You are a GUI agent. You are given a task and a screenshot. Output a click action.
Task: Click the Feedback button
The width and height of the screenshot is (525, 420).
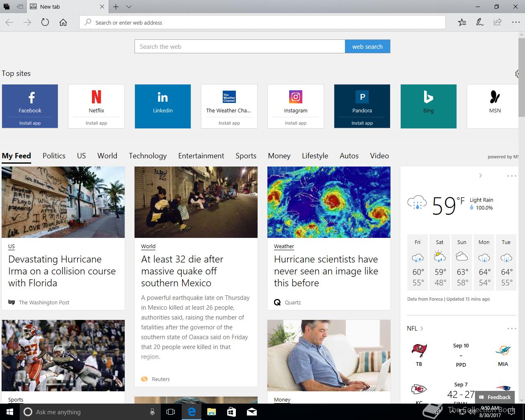(x=495, y=397)
